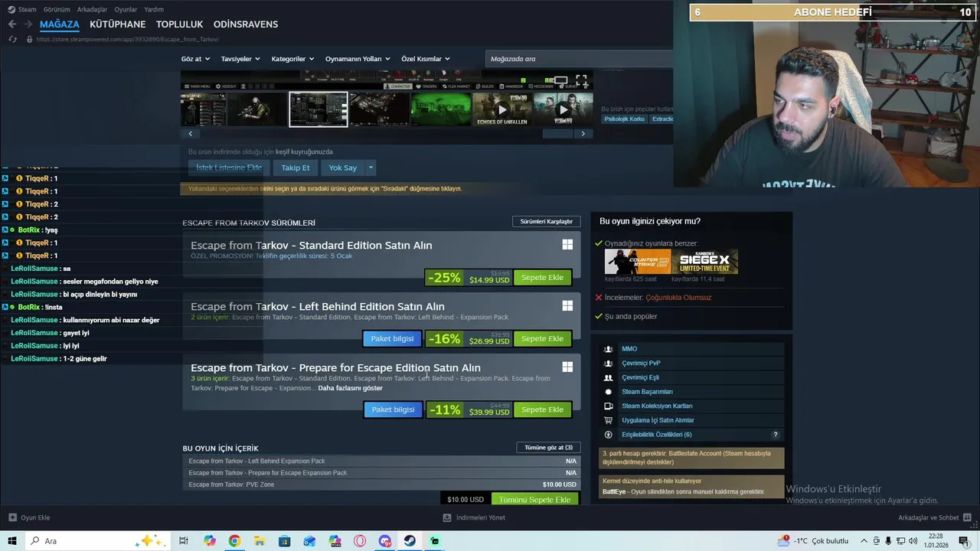Screen dimensions: 980x551
Task: Click Tümünü Sepete Ekle button
Action: coord(535,500)
